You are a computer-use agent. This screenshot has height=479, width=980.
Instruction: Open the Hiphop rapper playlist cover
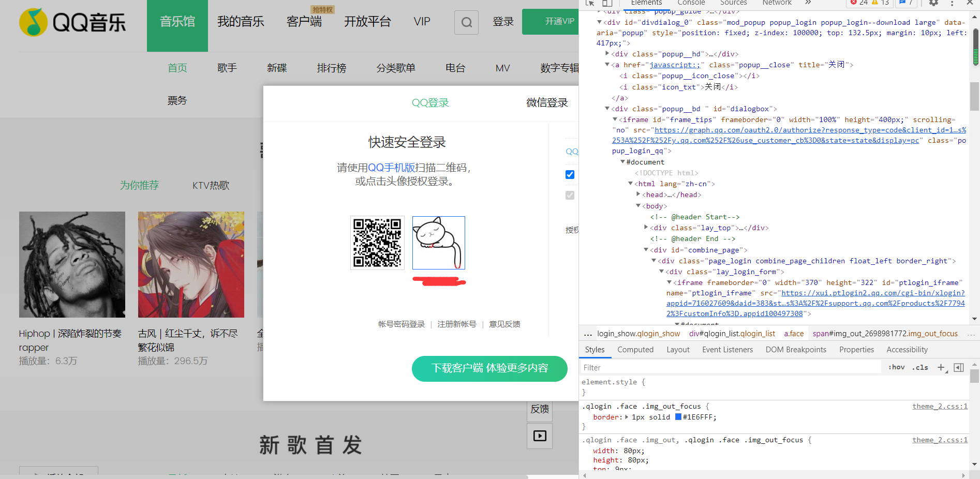(x=72, y=264)
